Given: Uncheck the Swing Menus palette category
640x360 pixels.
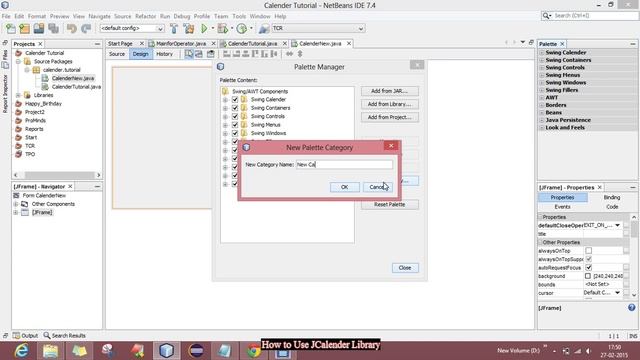Looking at the screenshot, I should click(235, 125).
